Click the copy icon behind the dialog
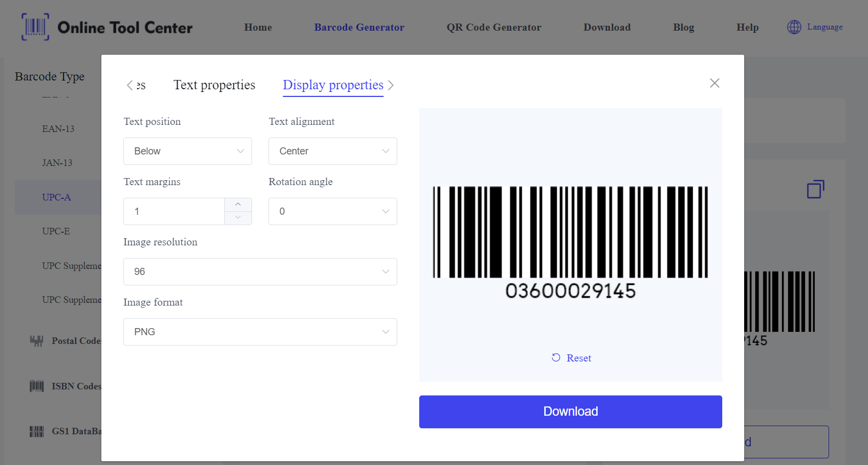This screenshot has height=465, width=868. [x=815, y=189]
